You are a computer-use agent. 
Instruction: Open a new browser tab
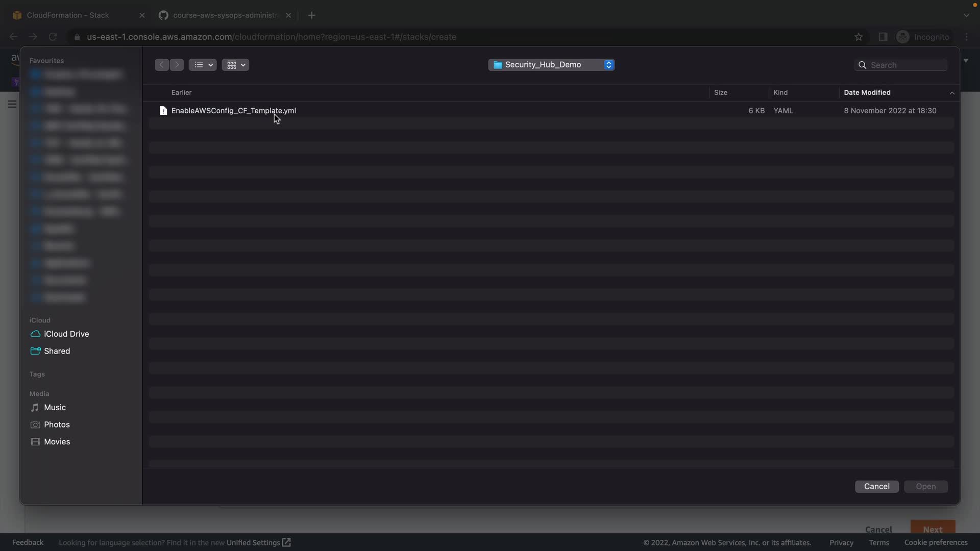click(311, 15)
